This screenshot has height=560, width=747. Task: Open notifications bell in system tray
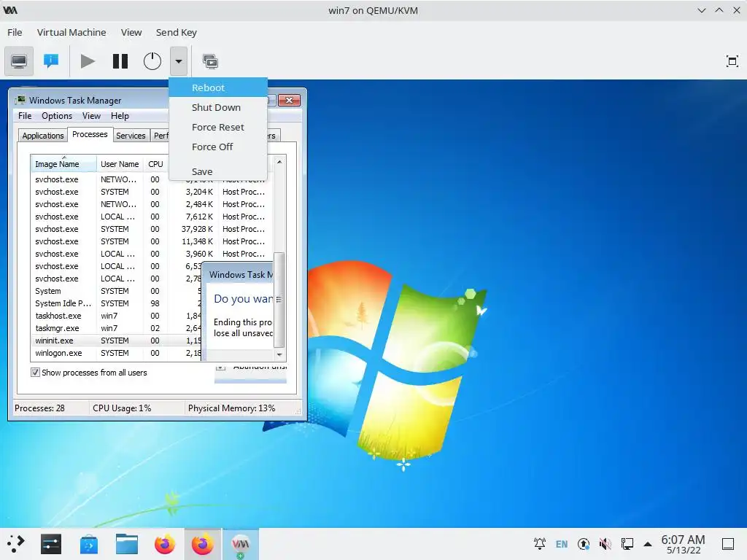[x=540, y=544]
